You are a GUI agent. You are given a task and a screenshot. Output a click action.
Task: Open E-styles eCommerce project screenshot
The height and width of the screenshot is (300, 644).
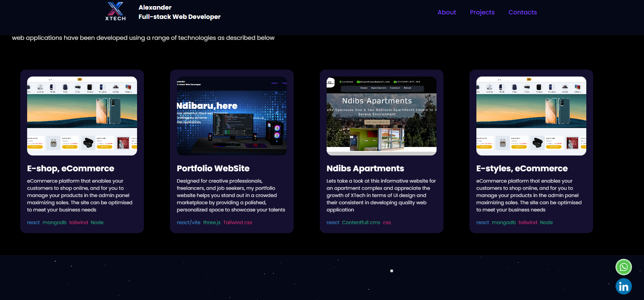click(531, 116)
